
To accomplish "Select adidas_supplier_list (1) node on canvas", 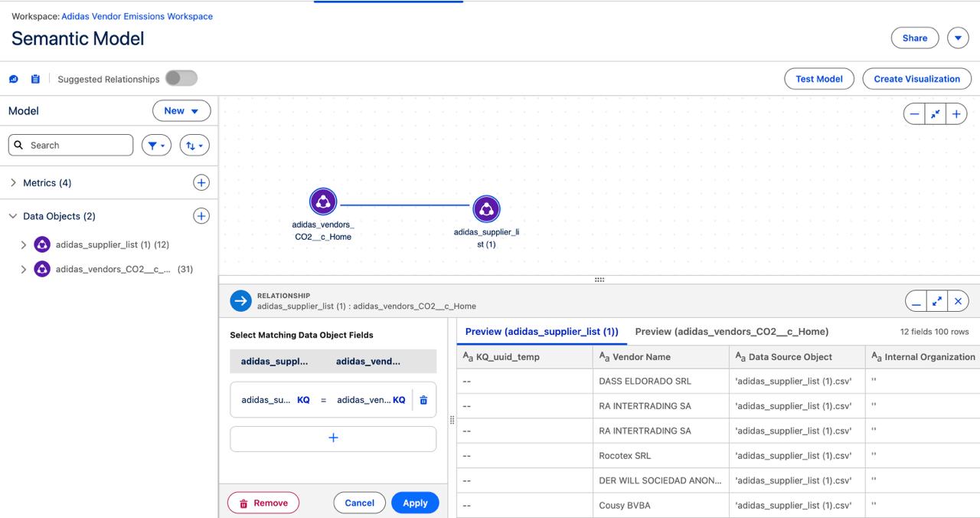I will [486, 209].
